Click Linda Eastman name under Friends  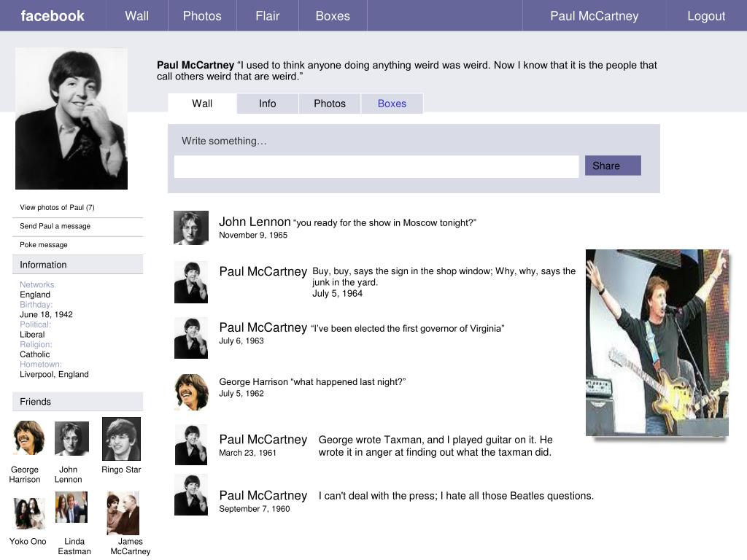coord(74,546)
